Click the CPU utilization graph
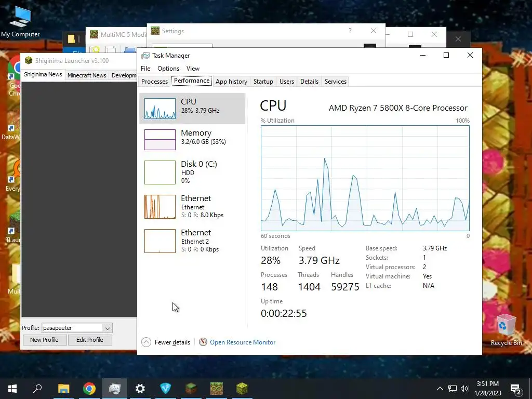 point(365,178)
